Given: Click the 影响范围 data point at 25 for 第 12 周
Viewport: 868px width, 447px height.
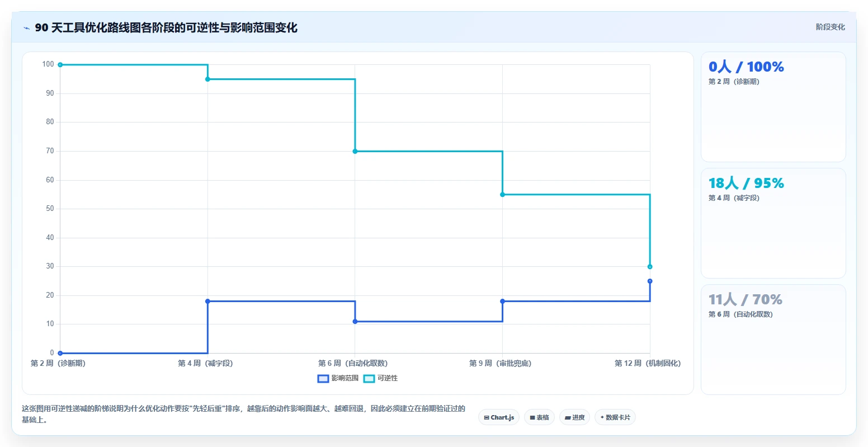Looking at the screenshot, I should coord(650,281).
